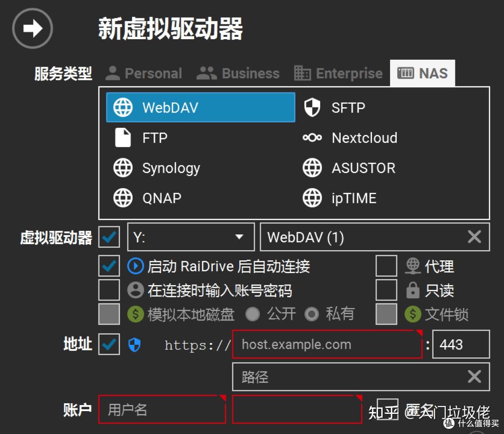Clear the 路径 path field
Screen dimensions: 504x434
pos(475,377)
